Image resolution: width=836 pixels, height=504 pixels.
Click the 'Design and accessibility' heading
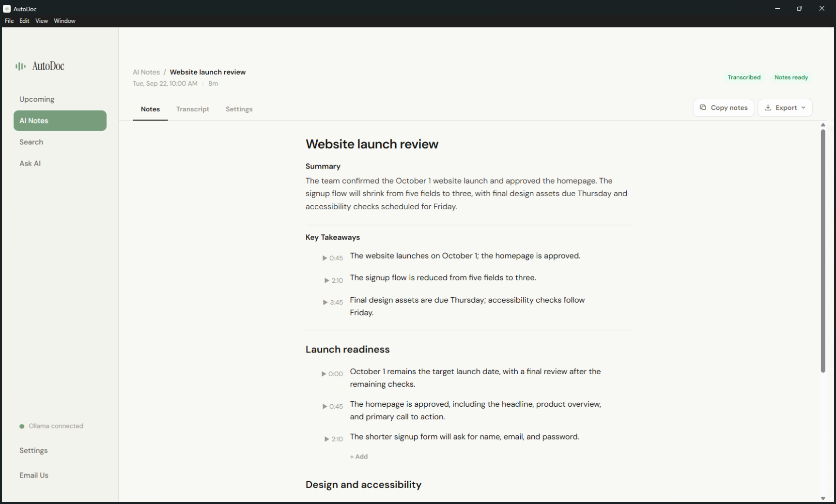click(364, 485)
